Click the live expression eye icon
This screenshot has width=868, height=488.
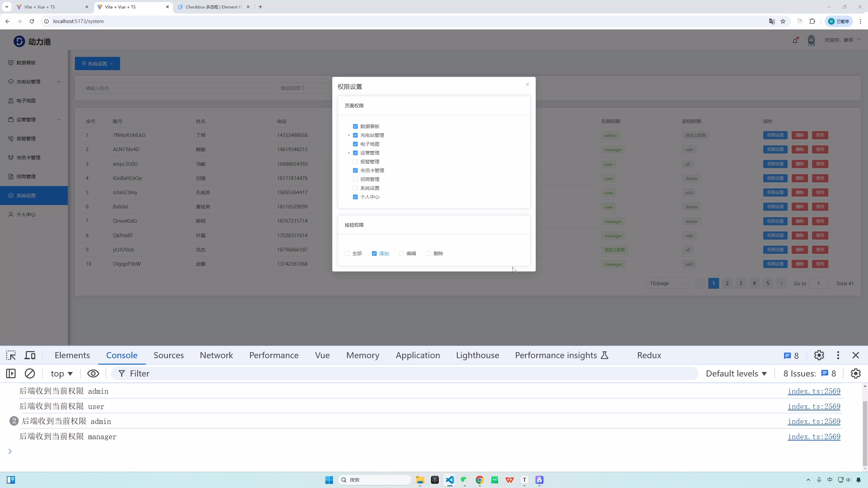[93, 373]
